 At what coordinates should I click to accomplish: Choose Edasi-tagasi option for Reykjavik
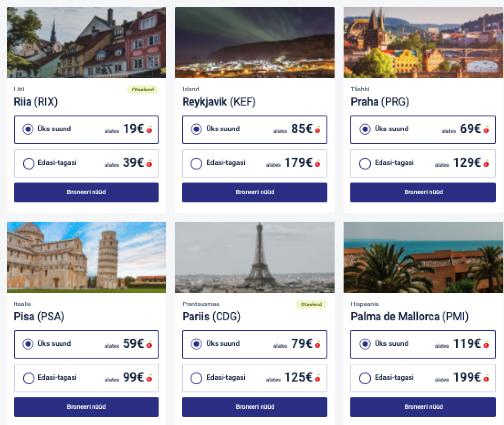pyautogui.click(x=196, y=163)
